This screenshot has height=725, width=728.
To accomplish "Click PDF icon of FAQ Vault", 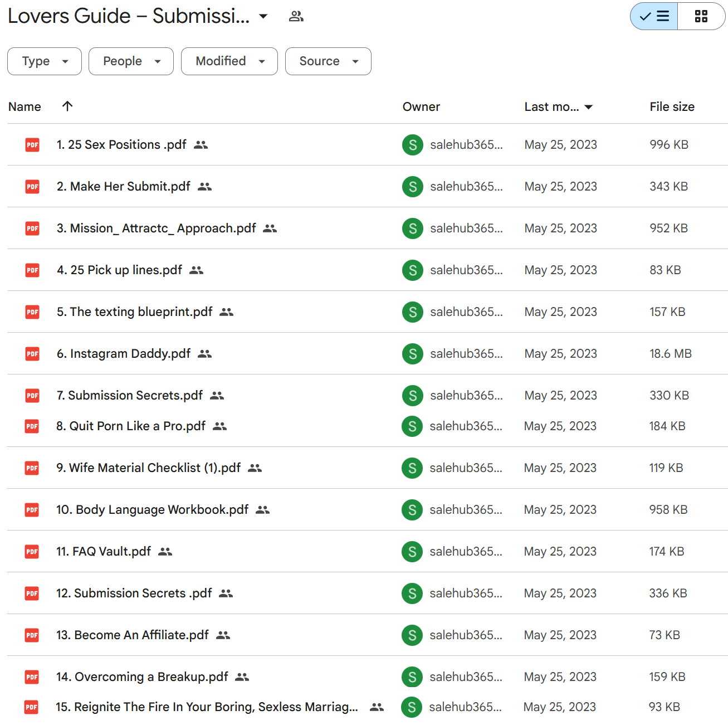I will point(32,552).
